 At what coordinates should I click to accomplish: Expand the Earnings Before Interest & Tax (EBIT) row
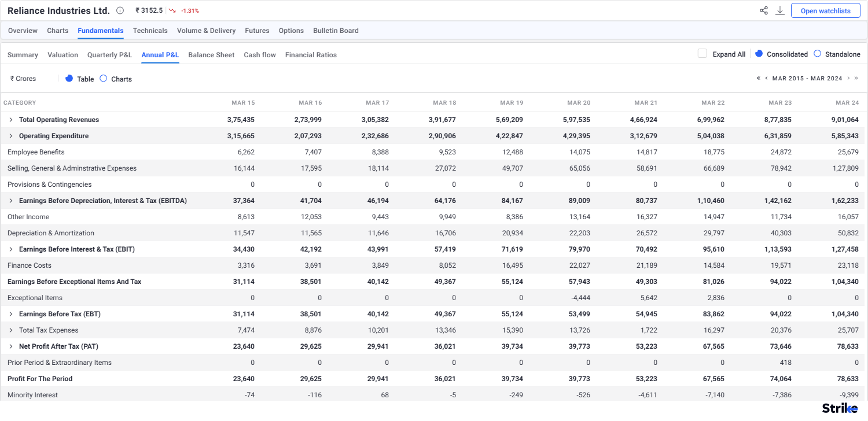pos(10,249)
